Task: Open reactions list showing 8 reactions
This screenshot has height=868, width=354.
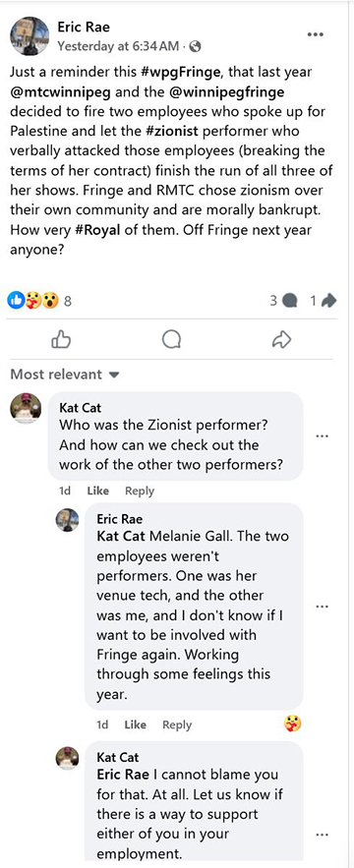Action: (40, 301)
